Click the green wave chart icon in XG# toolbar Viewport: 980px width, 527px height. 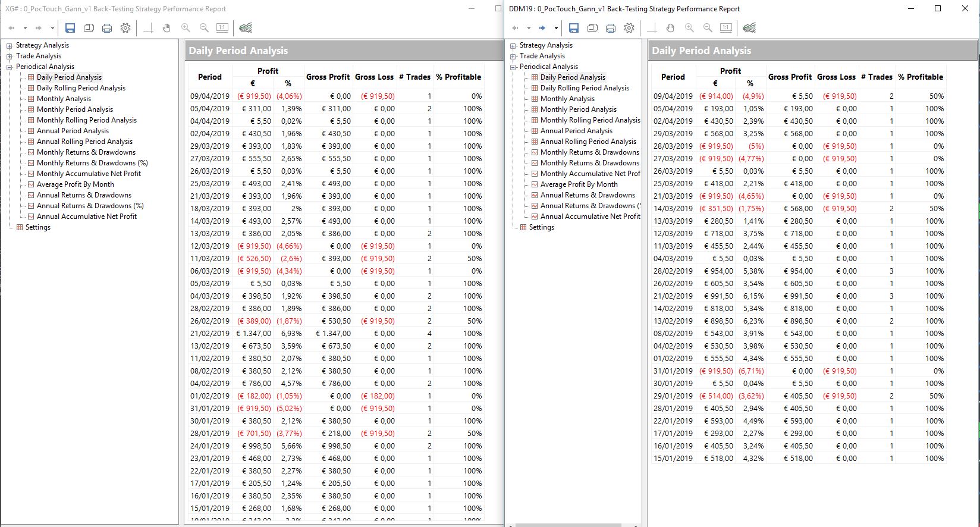pos(246,28)
